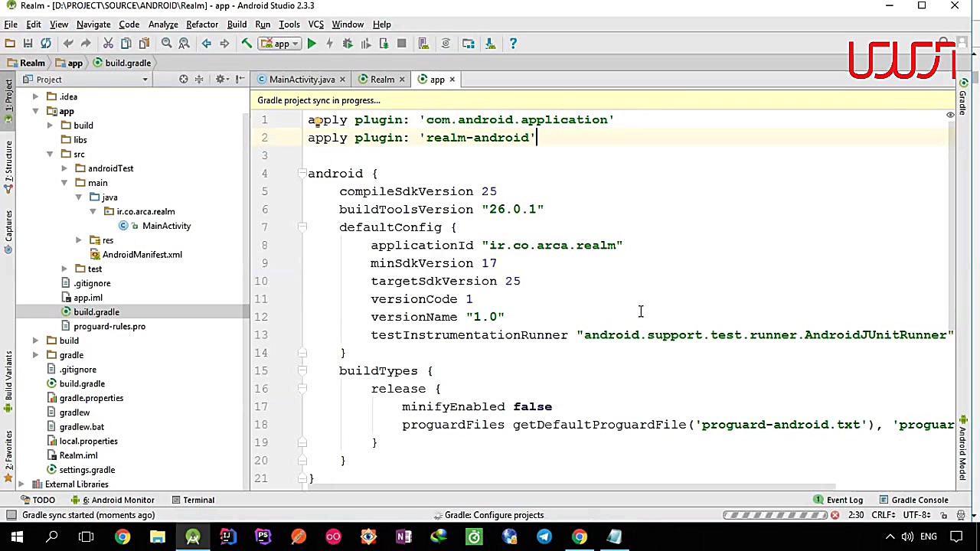Image resolution: width=980 pixels, height=551 pixels.
Task: Switch to the MainActivity.java editor tab
Action: tap(302, 80)
